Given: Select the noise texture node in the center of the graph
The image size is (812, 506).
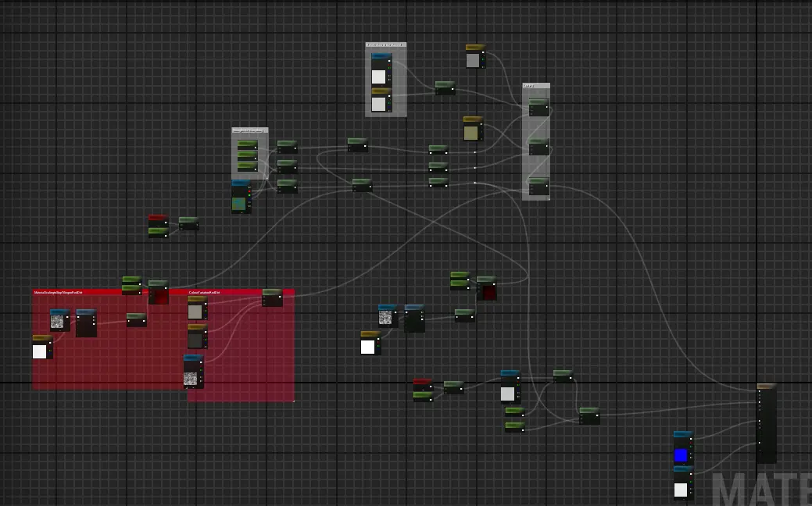Looking at the screenshot, I should point(388,315).
